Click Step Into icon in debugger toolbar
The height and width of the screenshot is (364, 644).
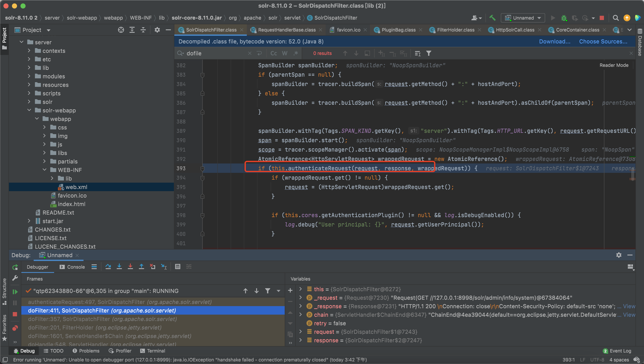(x=119, y=267)
